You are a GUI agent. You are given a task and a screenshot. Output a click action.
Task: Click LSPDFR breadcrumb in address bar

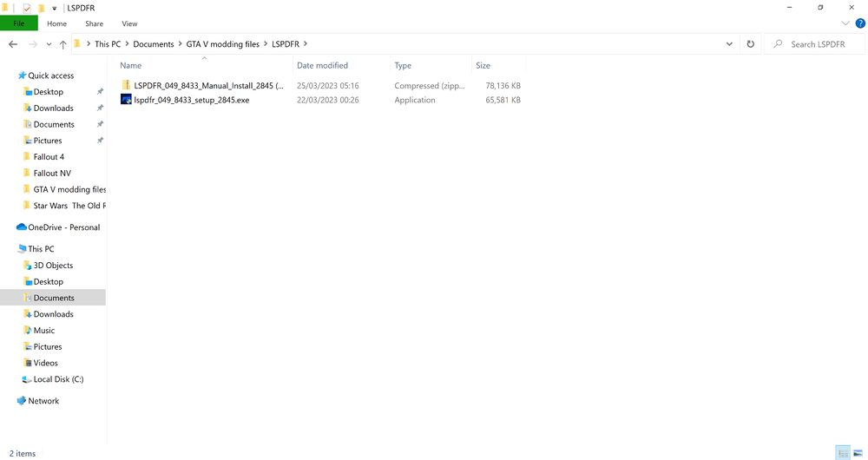pyautogui.click(x=285, y=44)
